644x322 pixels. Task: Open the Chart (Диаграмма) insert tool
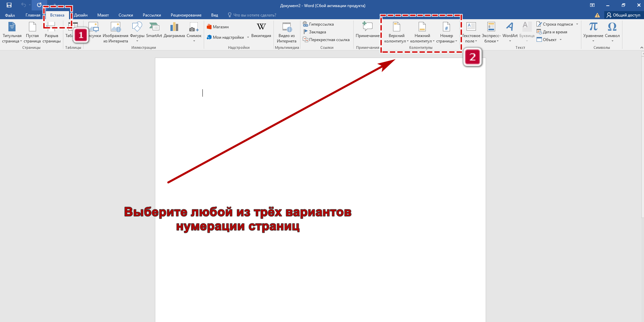click(174, 30)
